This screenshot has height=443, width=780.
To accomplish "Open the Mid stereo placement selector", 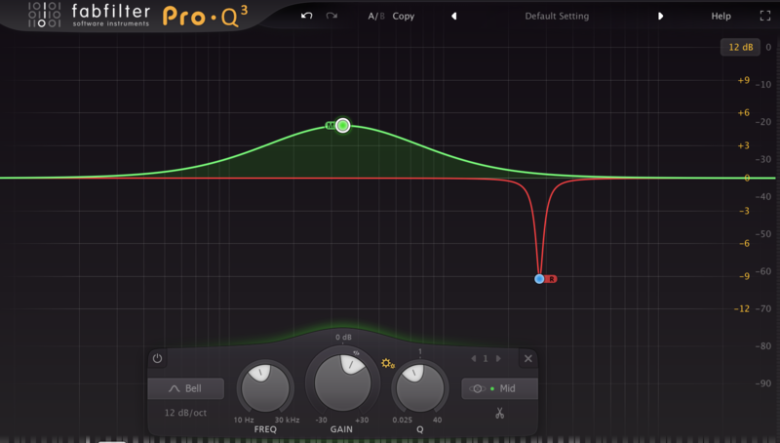I will 499,388.
